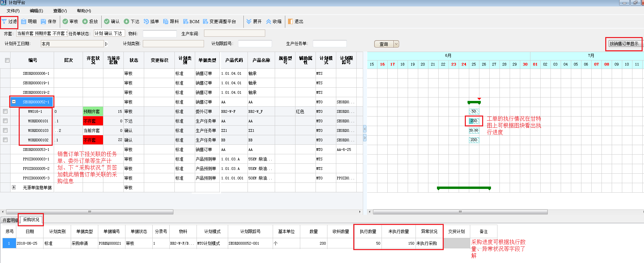Click the splitter arrow to collapse Gantt pane
Screen dimensions: 644x263
[x=365, y=138]
